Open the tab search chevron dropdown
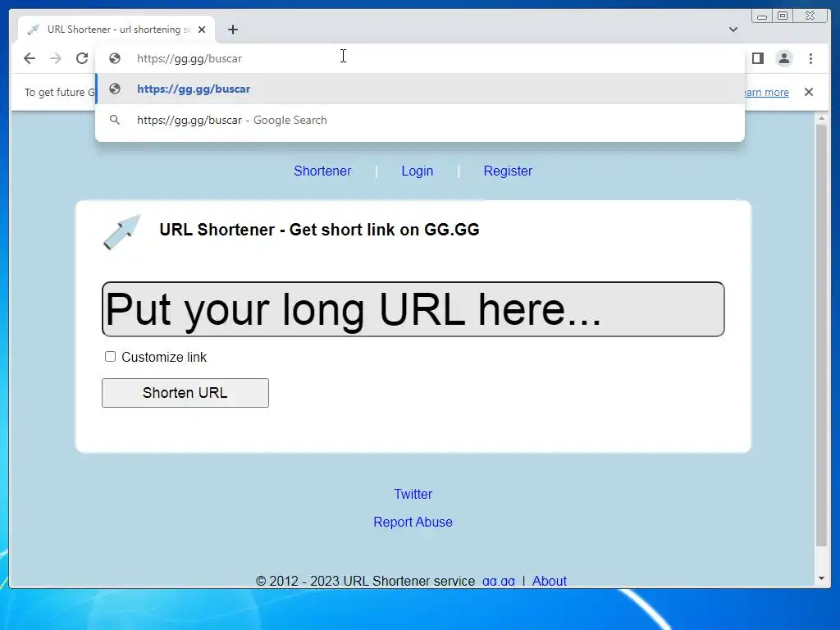840x630 pixels. [733, 30]
